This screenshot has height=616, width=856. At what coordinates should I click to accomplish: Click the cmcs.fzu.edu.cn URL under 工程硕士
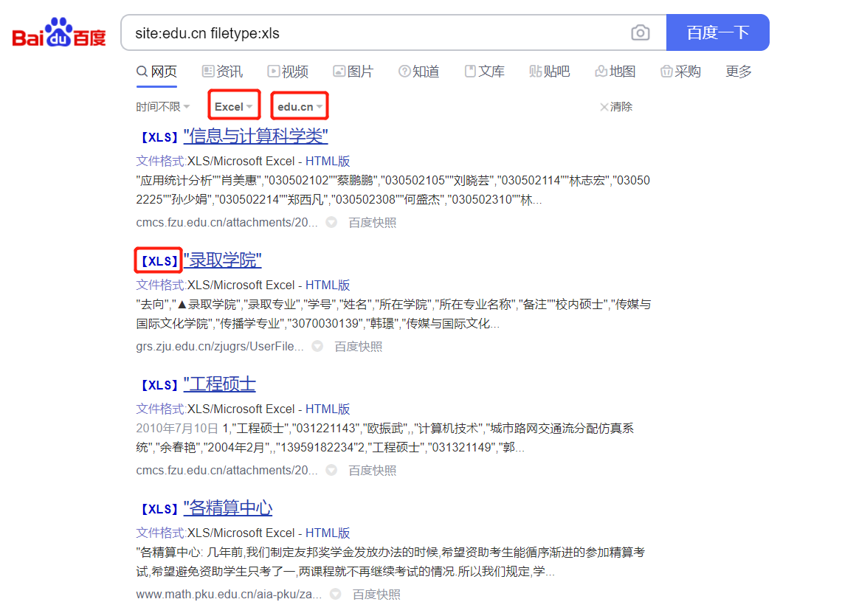coord(227,471)
